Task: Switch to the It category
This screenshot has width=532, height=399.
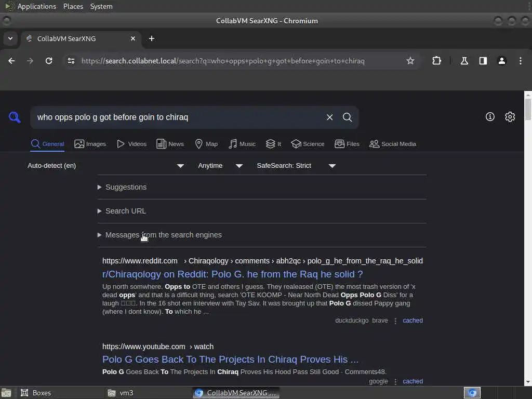Action: 273,144
